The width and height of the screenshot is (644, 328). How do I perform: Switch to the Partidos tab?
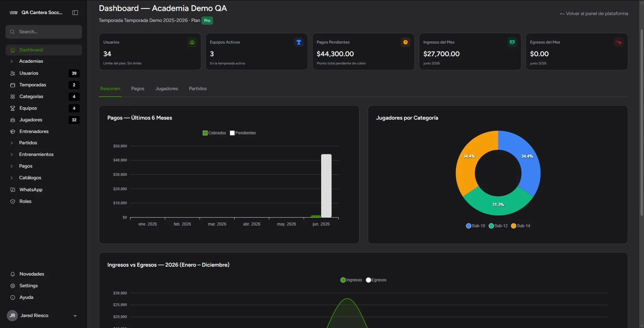pyautogui.click(x=198, y=88)
